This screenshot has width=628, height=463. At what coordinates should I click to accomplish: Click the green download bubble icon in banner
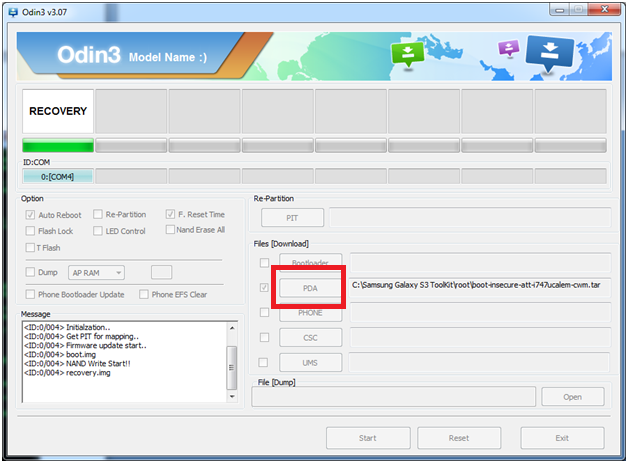coord(407,55)
